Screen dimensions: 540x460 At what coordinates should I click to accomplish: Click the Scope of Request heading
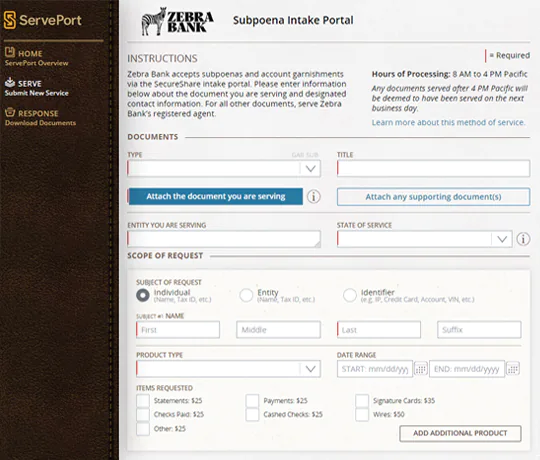(165, 256)
